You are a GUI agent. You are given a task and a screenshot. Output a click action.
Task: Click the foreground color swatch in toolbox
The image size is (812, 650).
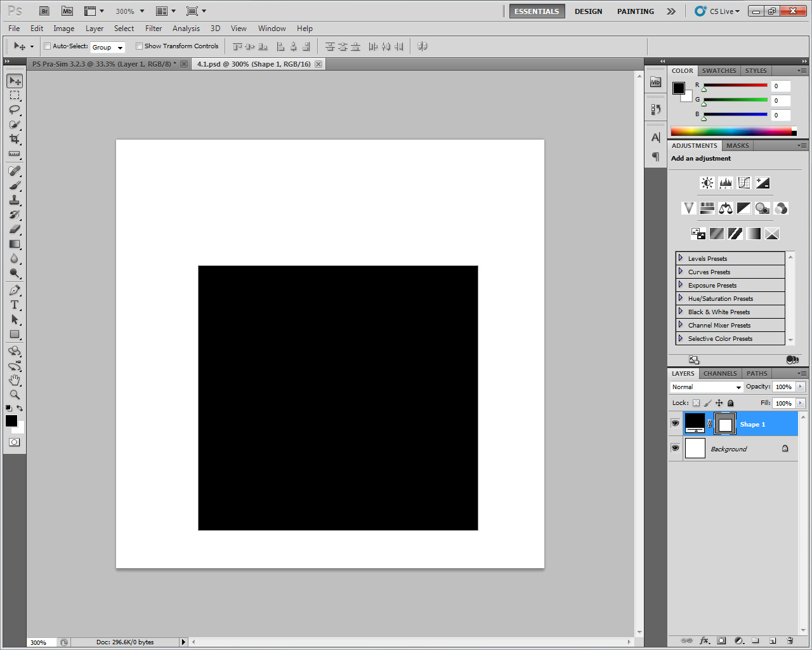pyautogui.click(x=11, y=421)
